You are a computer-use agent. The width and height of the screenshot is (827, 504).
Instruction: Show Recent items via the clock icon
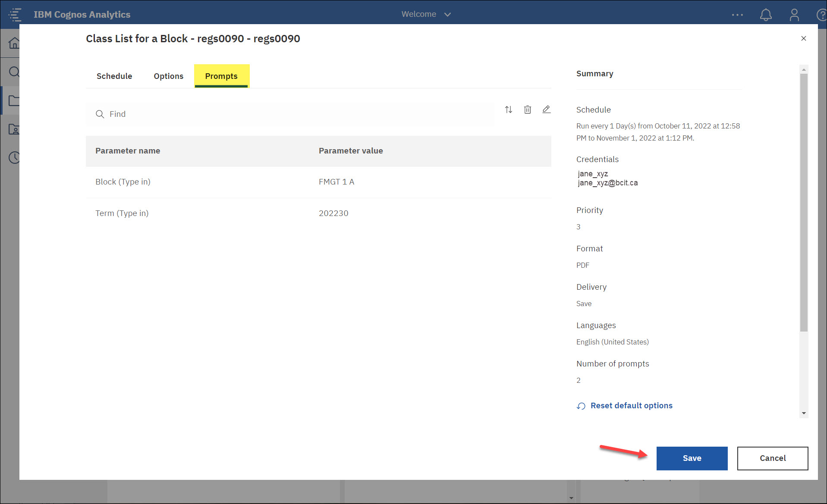[x=14, y=157]
